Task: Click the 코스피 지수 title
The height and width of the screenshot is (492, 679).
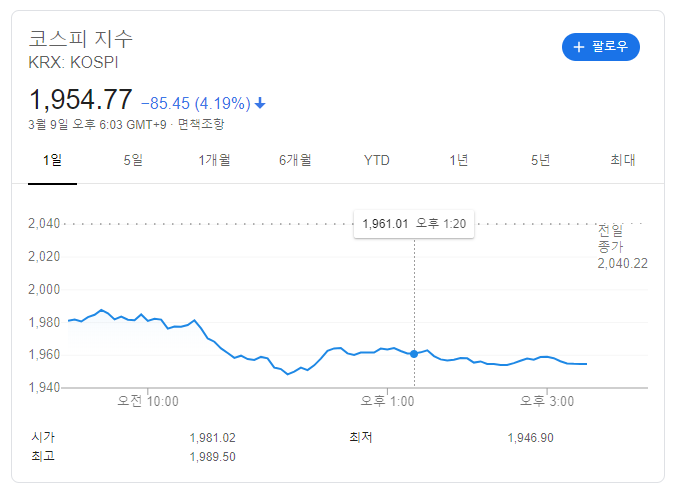Action: [81, 39]
